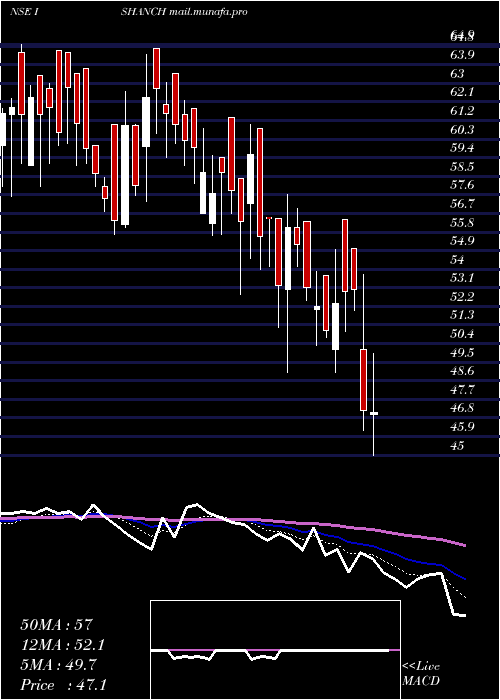Viewport: 500px width, 700px height.
Task: Click the 49.5 price axis label
Action: (x=462, y=353)
